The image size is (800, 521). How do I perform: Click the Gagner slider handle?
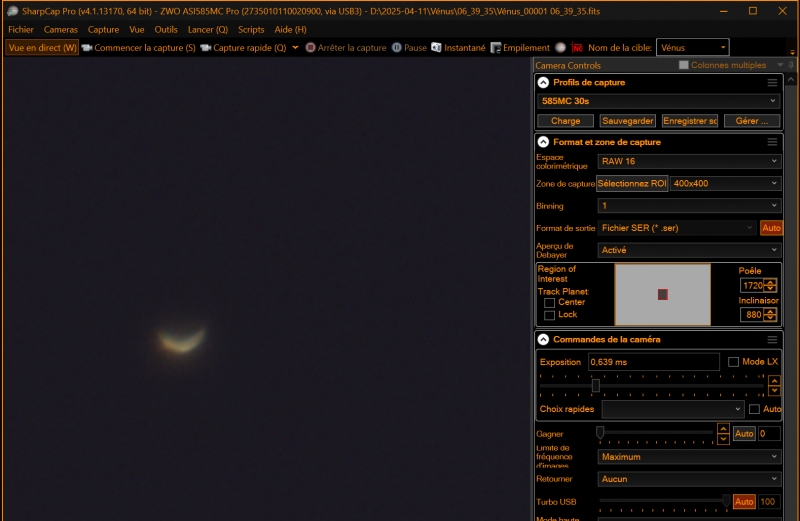[x=600, y=433]
